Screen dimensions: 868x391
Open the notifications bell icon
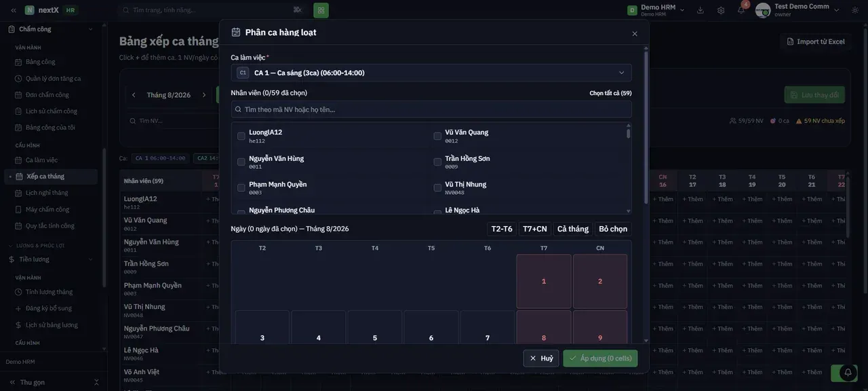tap(741, 10)
